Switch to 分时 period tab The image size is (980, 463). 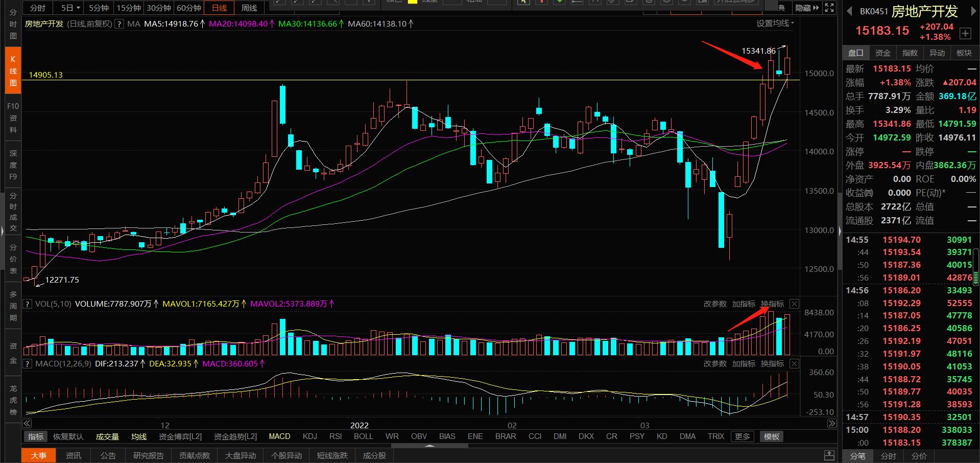pyautogui.click(x=38, y=8)
